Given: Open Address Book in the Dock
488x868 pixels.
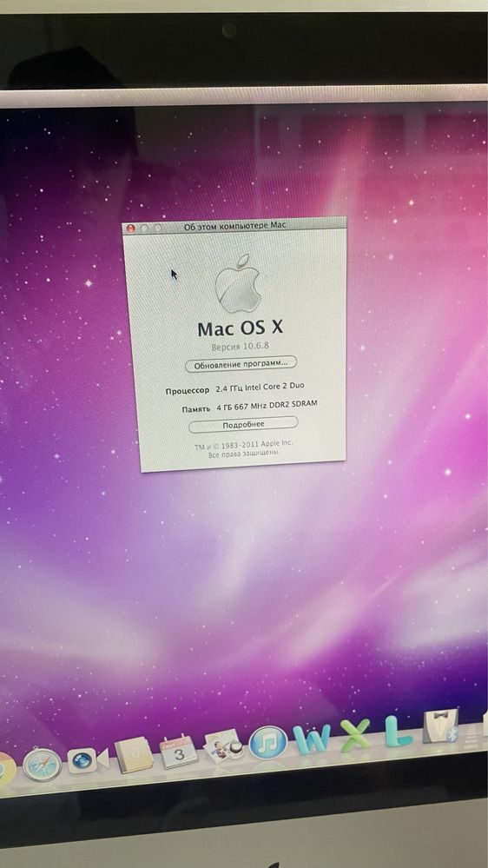Looking at the screenshot, I should coord(134,756).
